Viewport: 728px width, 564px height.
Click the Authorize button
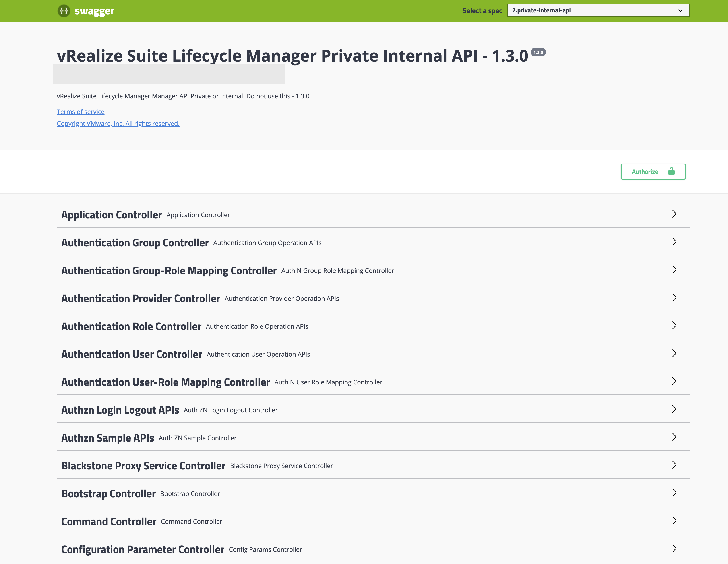tap(653, 171)
